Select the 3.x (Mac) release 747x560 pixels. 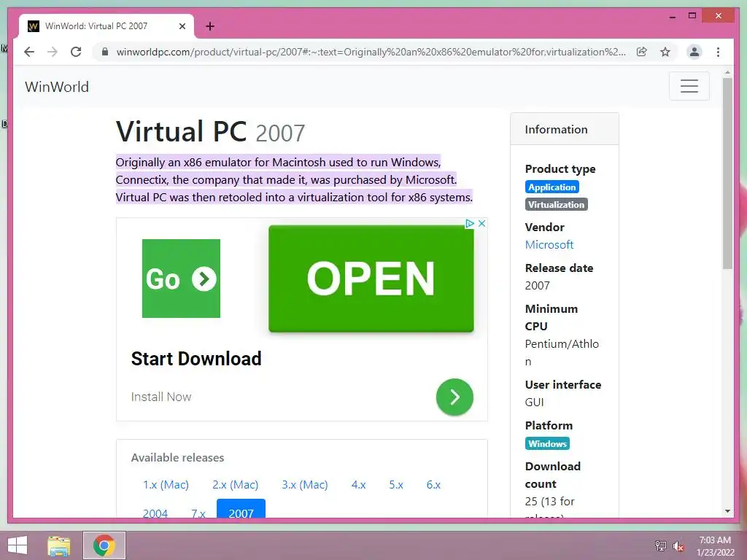[x=305, y=484]
